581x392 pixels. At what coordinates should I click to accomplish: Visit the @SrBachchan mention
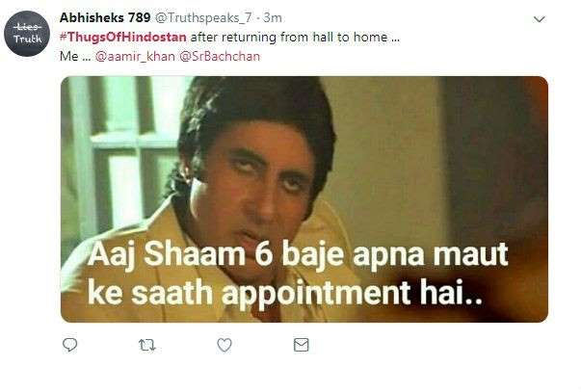[x=220, y=56]
